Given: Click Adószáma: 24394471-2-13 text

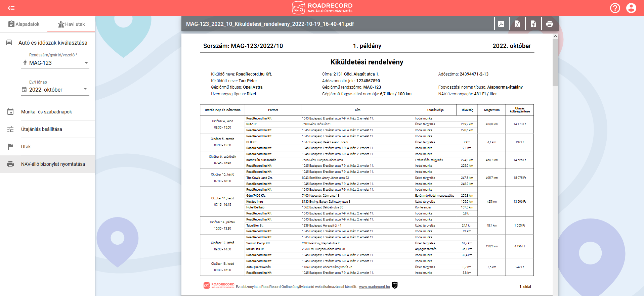Looking at the screenshot, I should [463, 74].
